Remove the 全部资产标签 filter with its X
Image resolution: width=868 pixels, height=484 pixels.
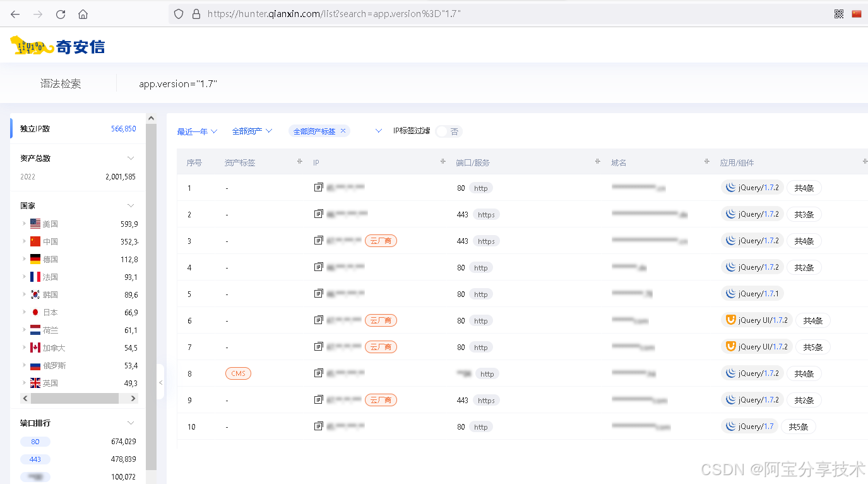click(343, 131)
